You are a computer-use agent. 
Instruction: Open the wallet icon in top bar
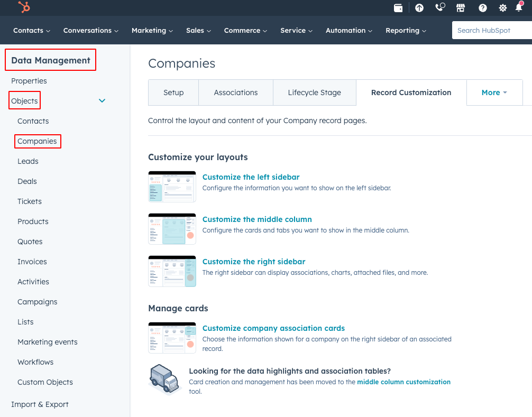tap(398, 8)
